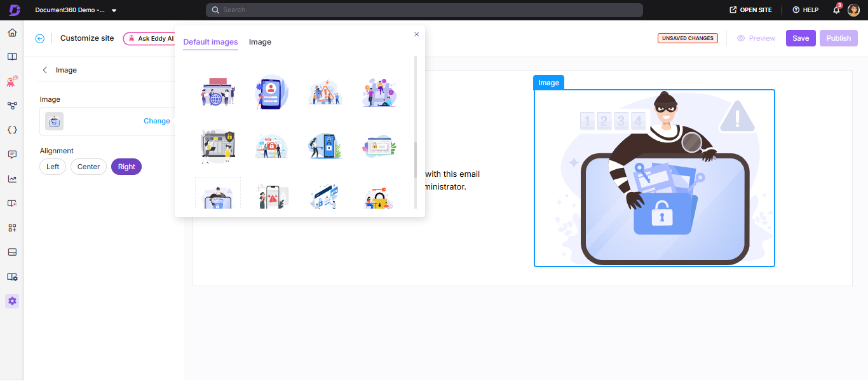Open the Home icon in left sidebar
Image resolution: width=868 pixels, height=381 pixels.
(12, 32)
